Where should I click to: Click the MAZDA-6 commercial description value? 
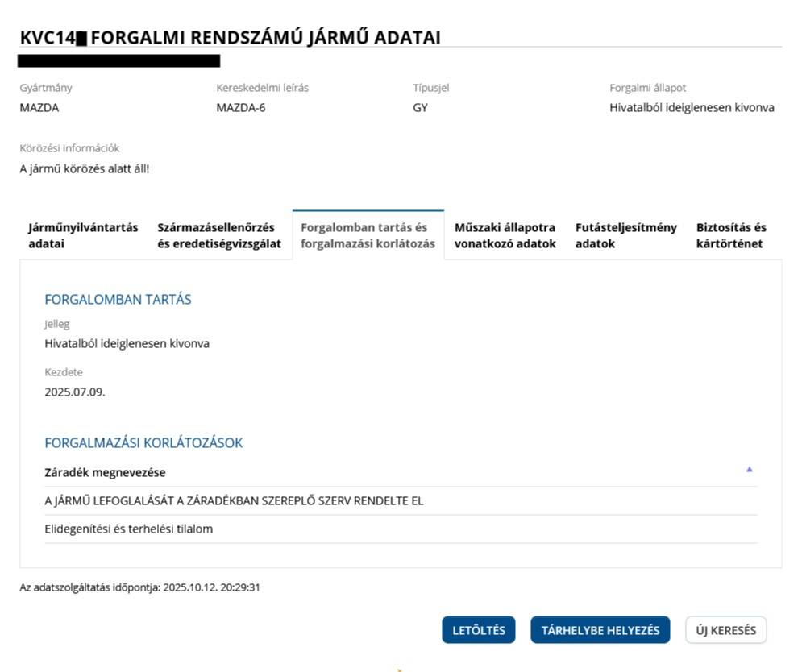[240, 108]
